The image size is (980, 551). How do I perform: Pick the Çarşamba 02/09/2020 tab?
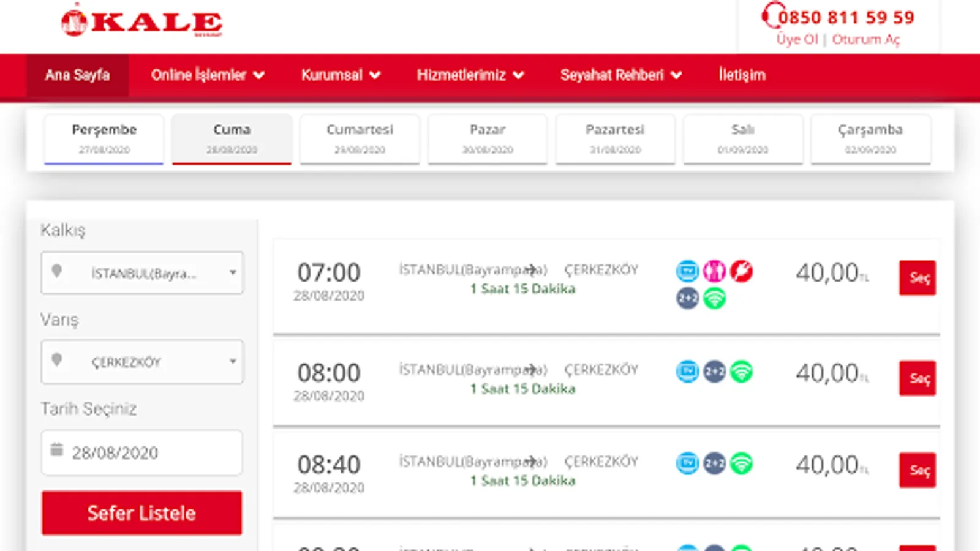coord(870,139)
